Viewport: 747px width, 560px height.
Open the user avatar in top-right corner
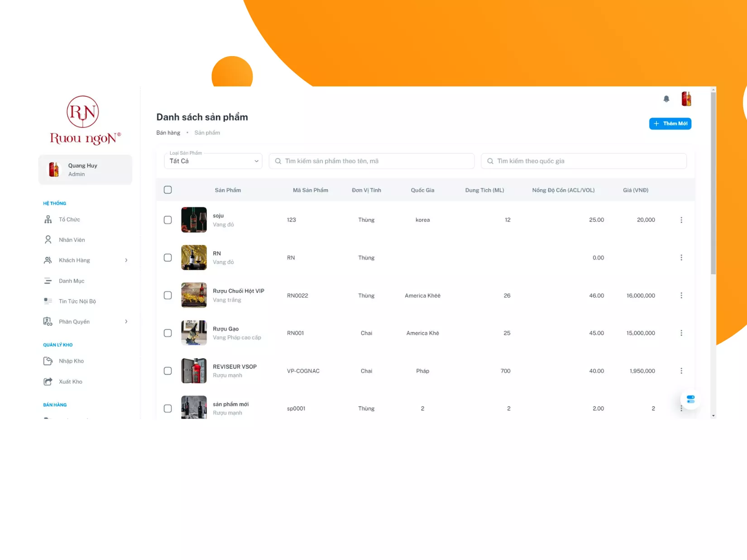click(686, 99)
